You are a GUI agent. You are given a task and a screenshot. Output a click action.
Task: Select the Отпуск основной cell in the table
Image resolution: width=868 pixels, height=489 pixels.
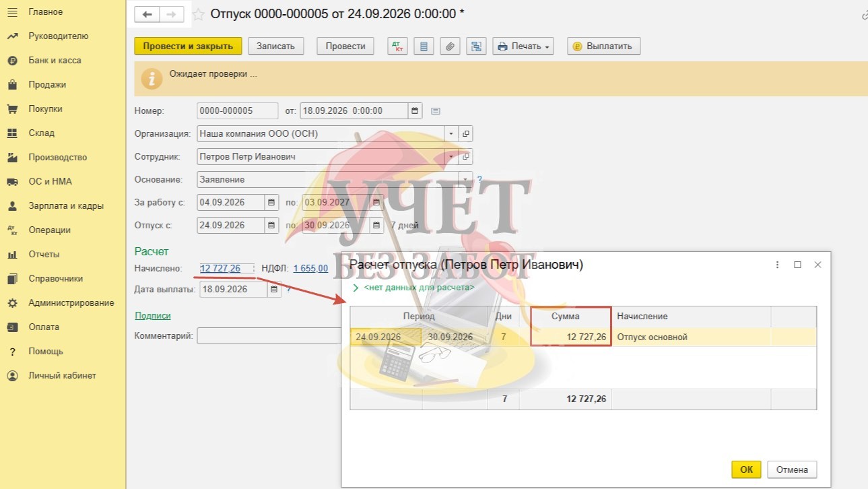pyautogui.click(x=691, y=337)
